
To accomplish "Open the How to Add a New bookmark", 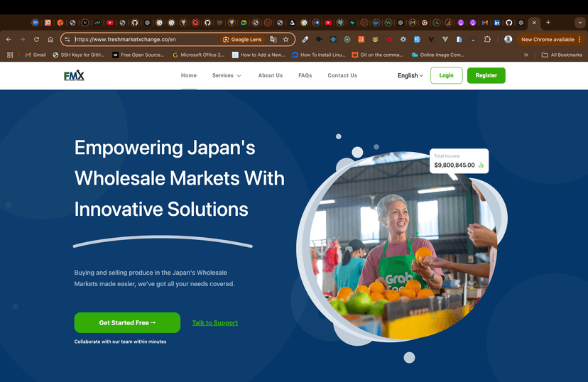I will point(258,55).
